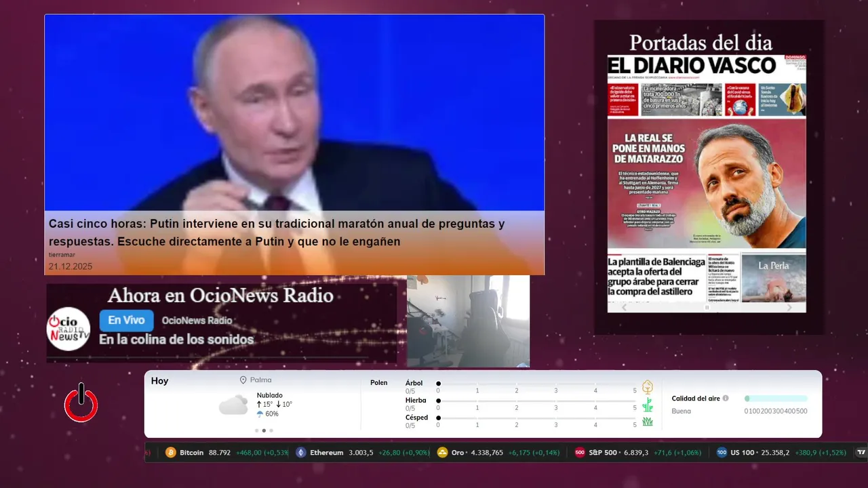The image size is (868, 488).
Task: Click the Ethereum change +26,80 (+0,90%)
Action: (x=403, y=452)
